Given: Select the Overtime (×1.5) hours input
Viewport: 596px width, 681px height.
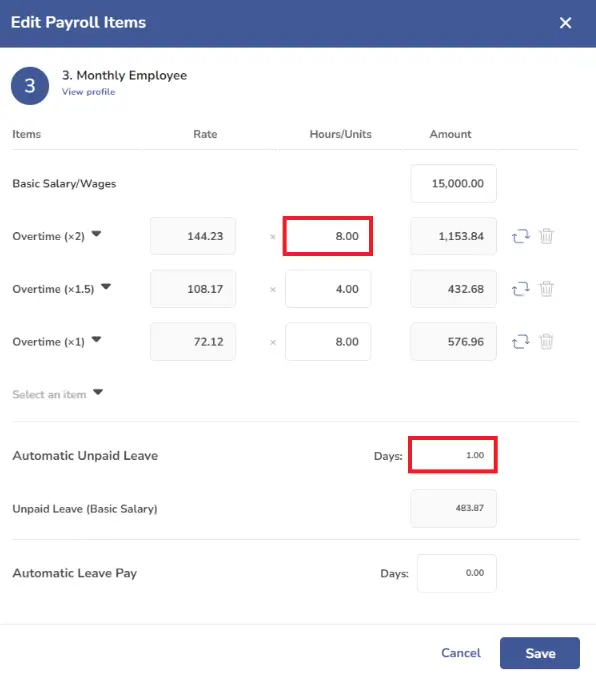Looking at the screenshot, I should click(x=328, y=289).
